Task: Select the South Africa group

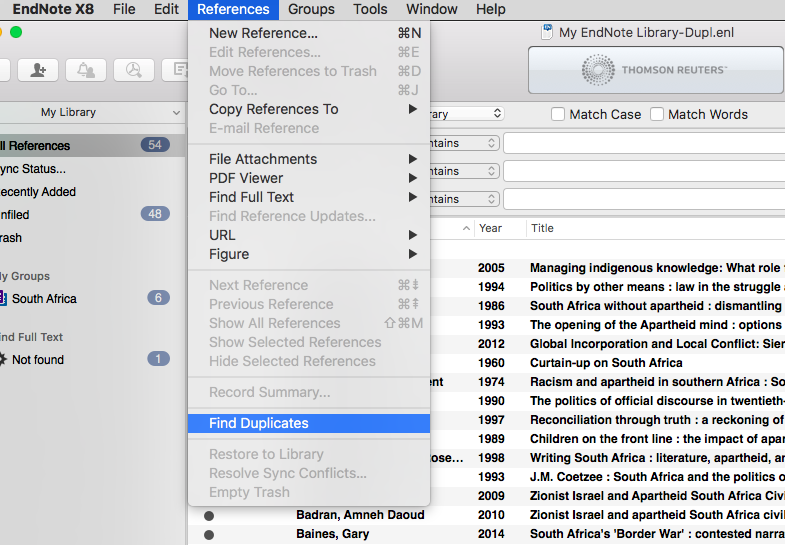Action: point(93,299)
